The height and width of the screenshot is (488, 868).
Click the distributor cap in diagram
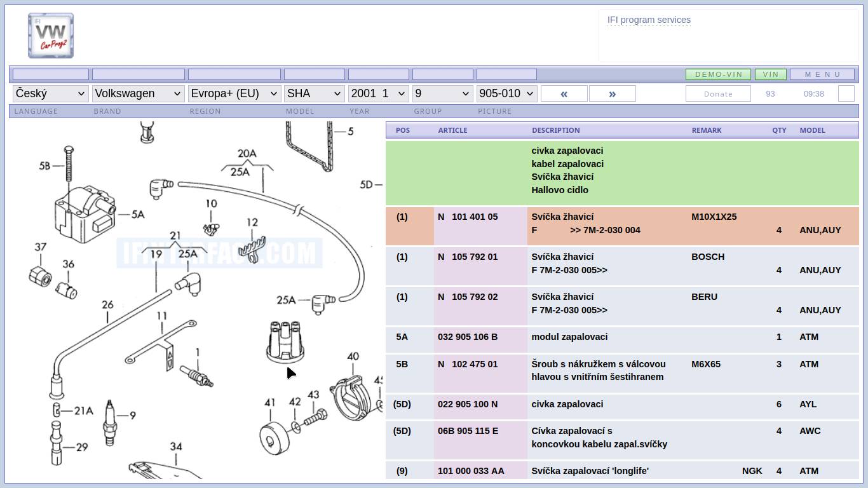pyautogui.click(x=284, y=342)
